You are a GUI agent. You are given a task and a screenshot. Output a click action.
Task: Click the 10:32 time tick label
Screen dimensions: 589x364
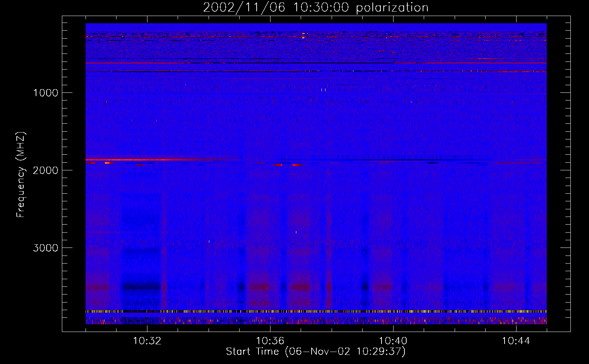pos(147,341)
